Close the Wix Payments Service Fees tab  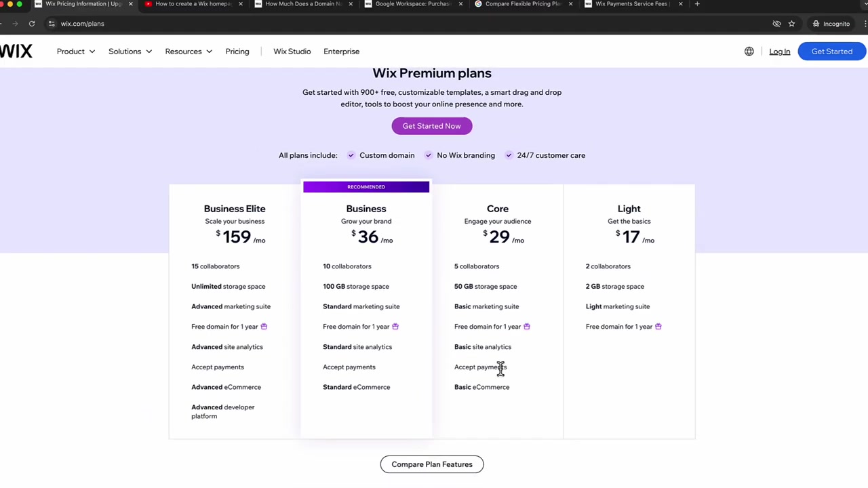[x=680, y=4]
